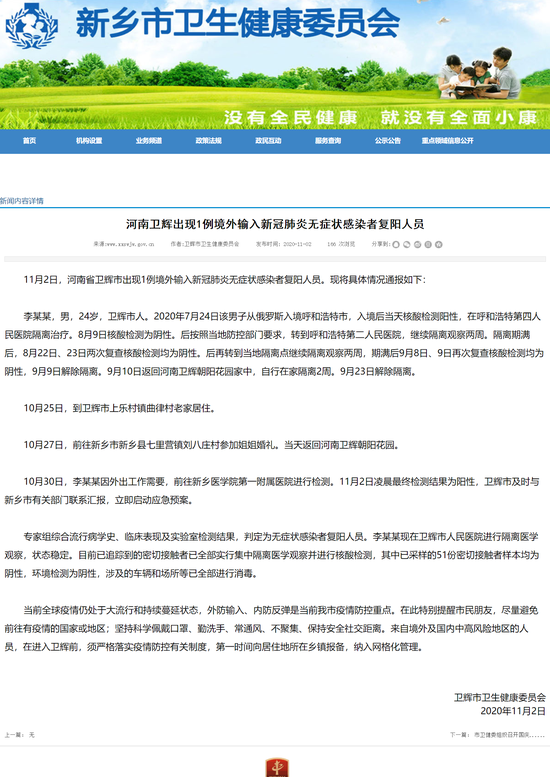This screenshot has height=777, width=550.
Task: Click the 次浏览 view counter text
Action: pyautogui.click(x=341, y=244)
